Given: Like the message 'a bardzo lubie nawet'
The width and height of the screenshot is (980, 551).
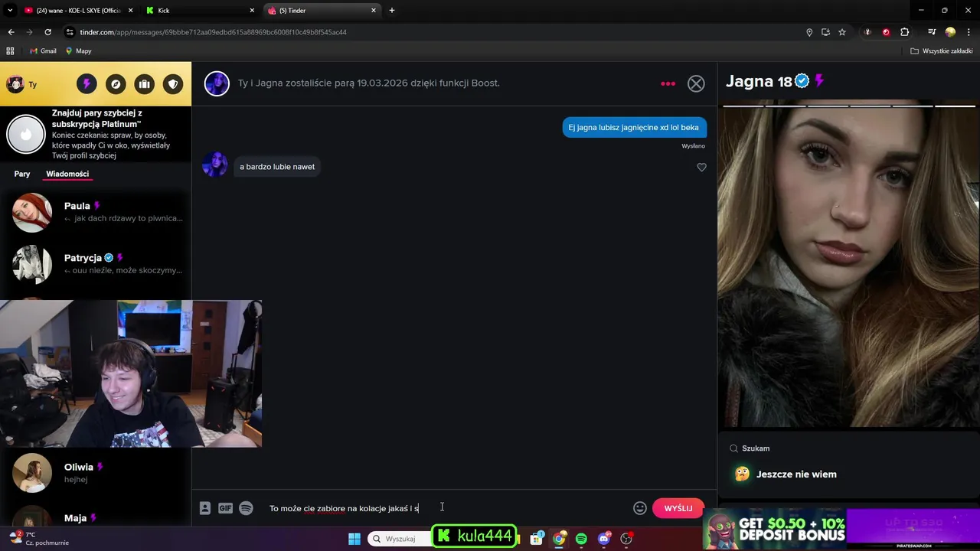Looking at the screenshot, I should click(701, 167).
